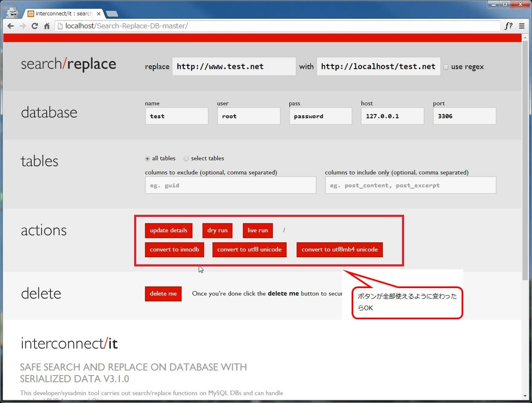
Task: Click the scrollbar down arrow
Action: 525,396
